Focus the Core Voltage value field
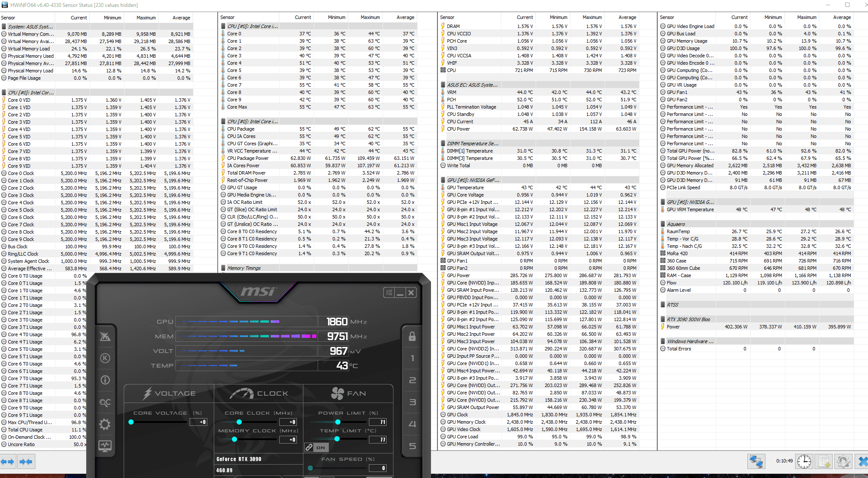 198,422
